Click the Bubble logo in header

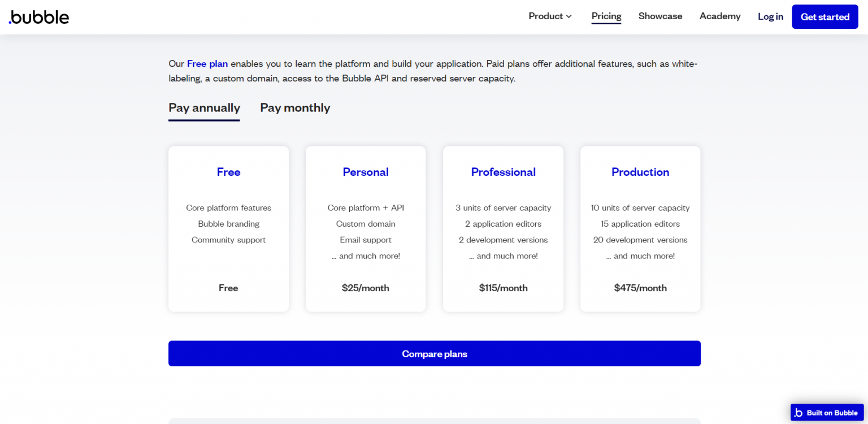click(39, 17)
